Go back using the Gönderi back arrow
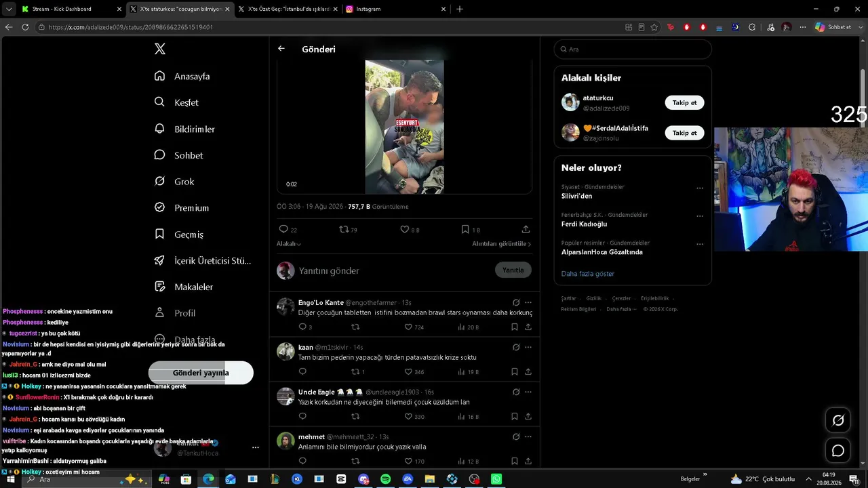This screenshot has height=488, width=868. 281,49
